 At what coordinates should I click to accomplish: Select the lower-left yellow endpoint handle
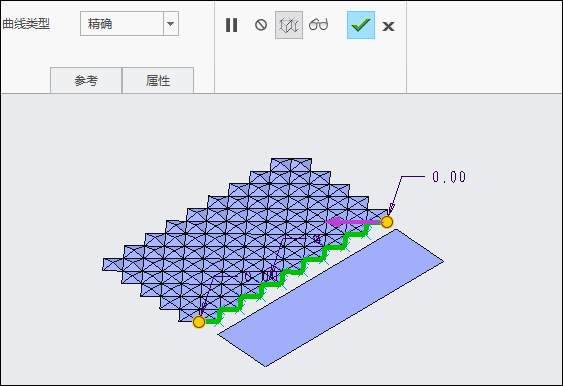[199, 322]
